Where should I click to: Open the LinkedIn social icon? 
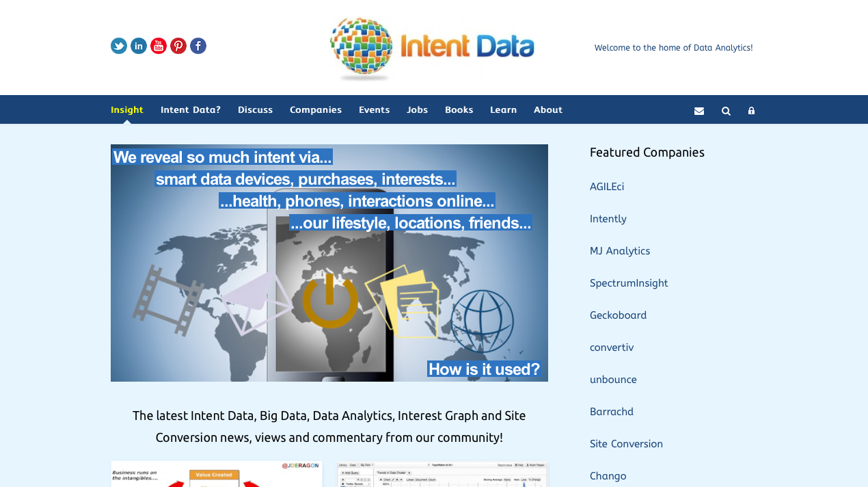tap(139, 46)
